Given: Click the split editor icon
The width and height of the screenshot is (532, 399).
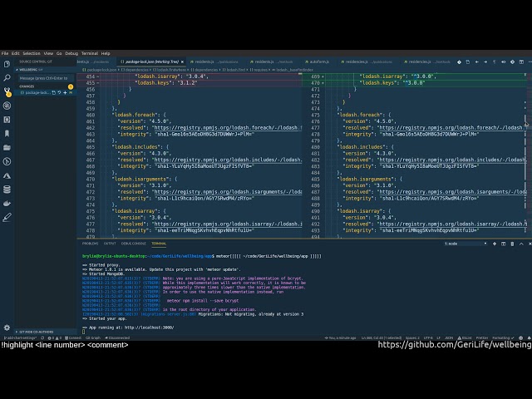Looking at the screenshot, I should coord(521,62).
